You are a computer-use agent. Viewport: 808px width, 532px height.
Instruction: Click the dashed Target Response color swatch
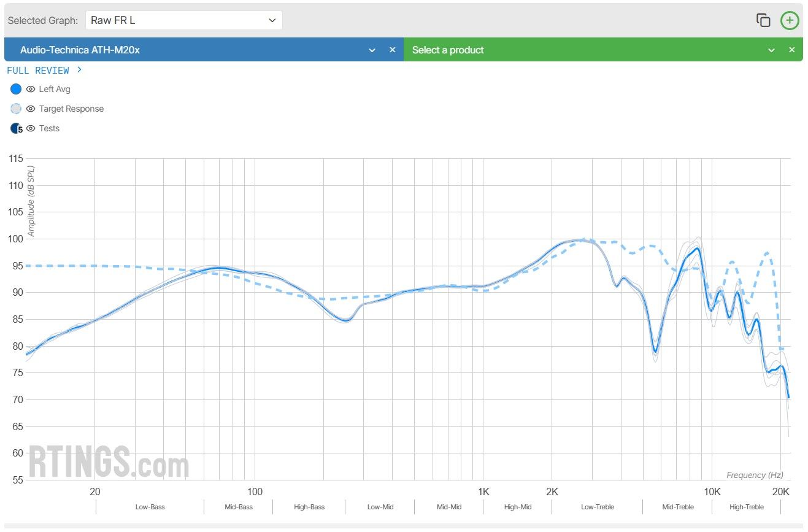(x=16, y=109)
